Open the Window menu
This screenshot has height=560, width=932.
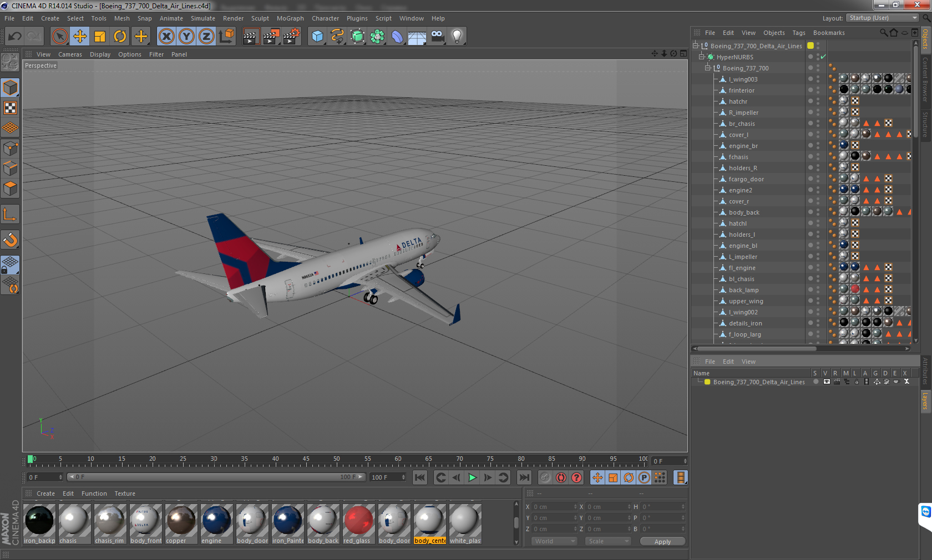411,18
